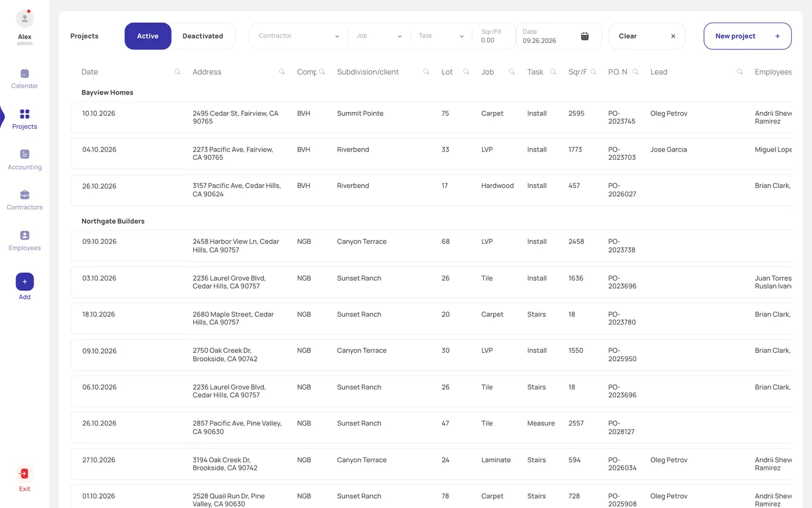Click the red Exit icon
812x508 pixels.
24,474
